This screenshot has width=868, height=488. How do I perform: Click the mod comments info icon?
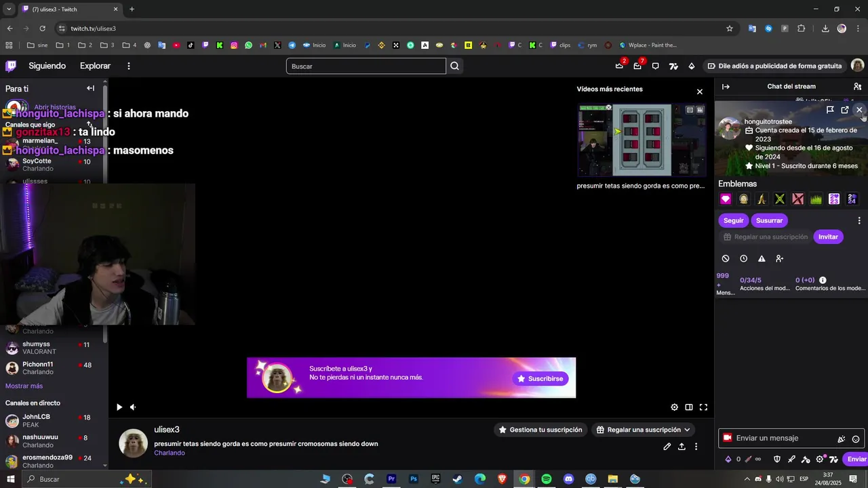point(823,280)
